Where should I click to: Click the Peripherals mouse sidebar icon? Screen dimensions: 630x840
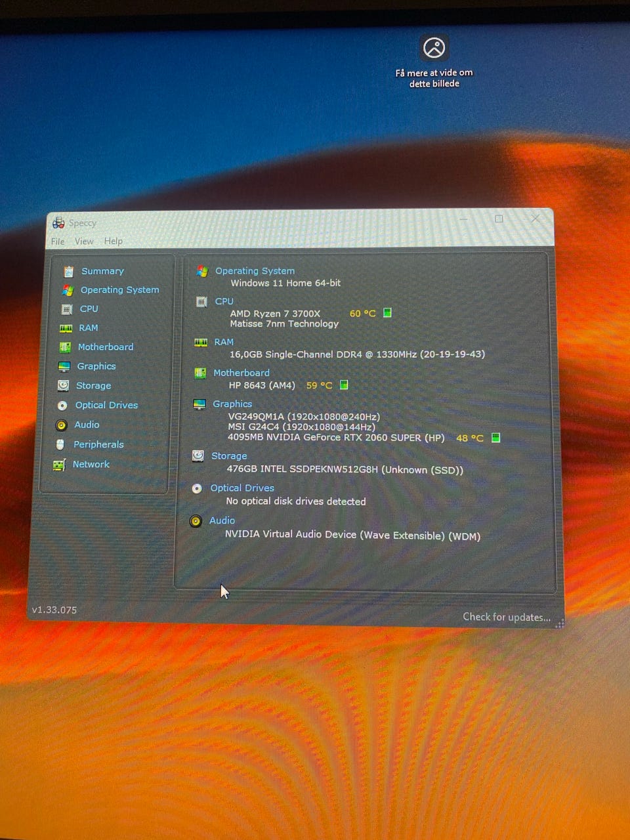(x=60, y=445)
